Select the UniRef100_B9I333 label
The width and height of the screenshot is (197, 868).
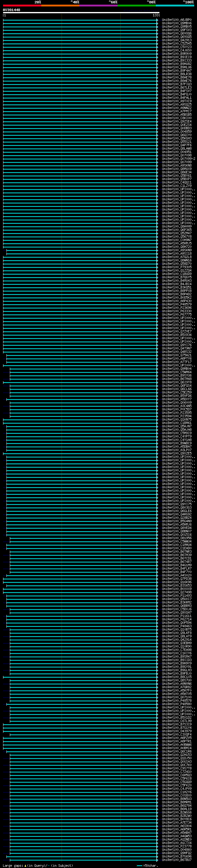pos(176,60)
